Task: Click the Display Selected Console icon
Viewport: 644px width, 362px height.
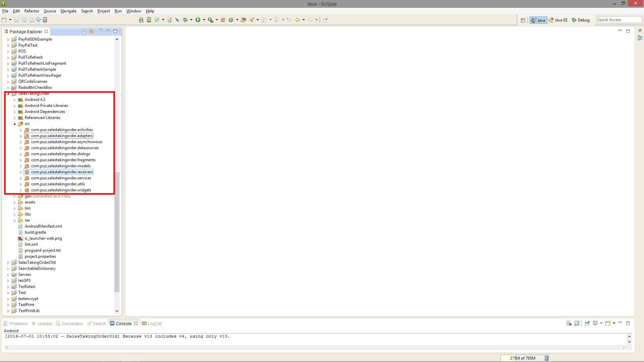Action: (x=595, y=323)
